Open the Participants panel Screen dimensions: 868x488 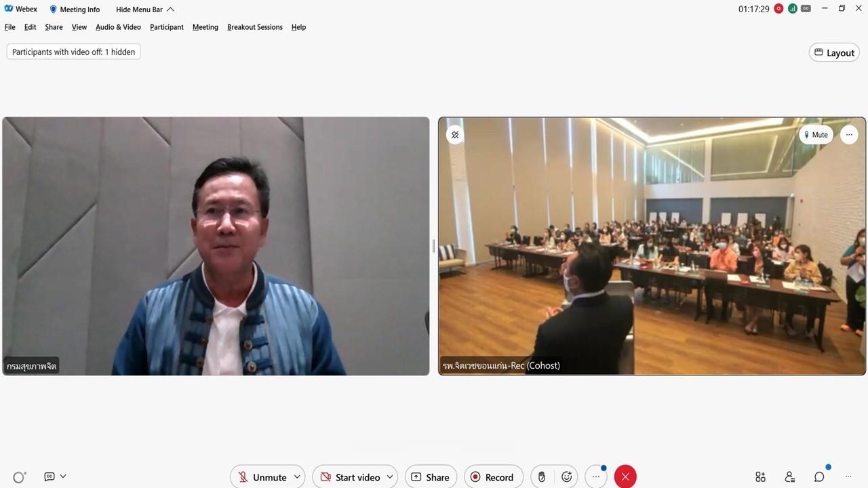tap(789, 477)
